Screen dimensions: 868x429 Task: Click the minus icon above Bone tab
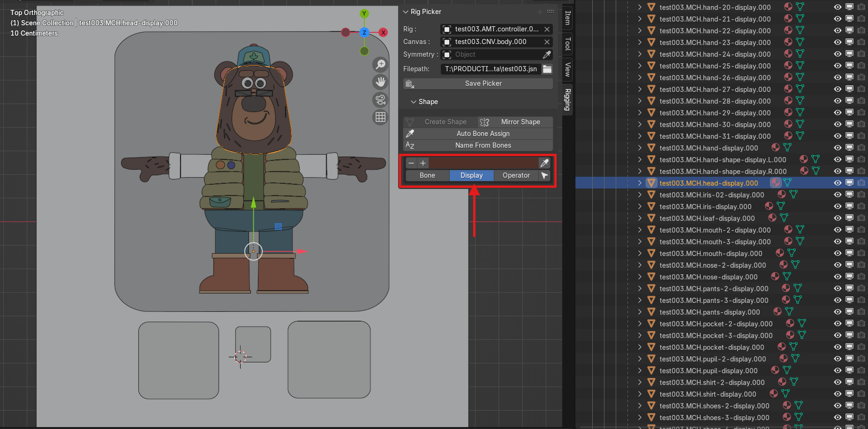411,163
